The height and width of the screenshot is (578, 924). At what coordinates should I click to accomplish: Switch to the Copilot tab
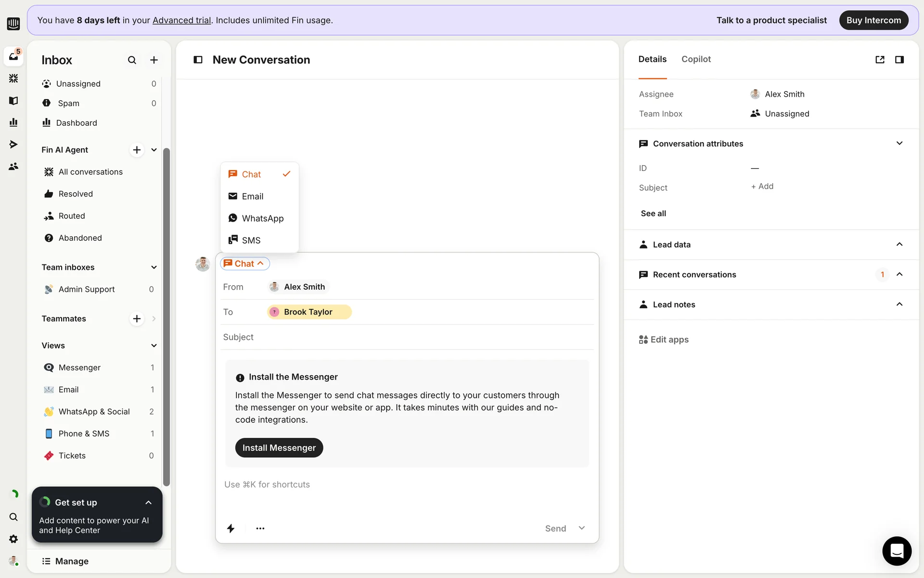tap(696, 59)
